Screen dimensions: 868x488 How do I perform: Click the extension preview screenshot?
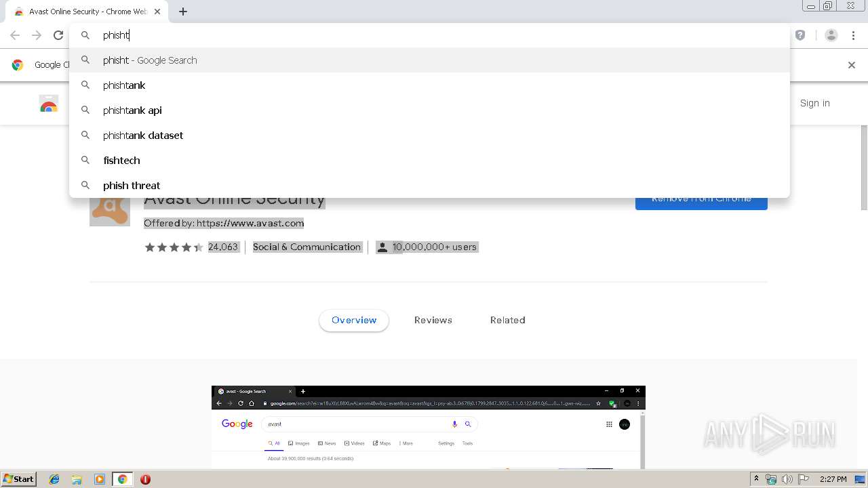429,427
